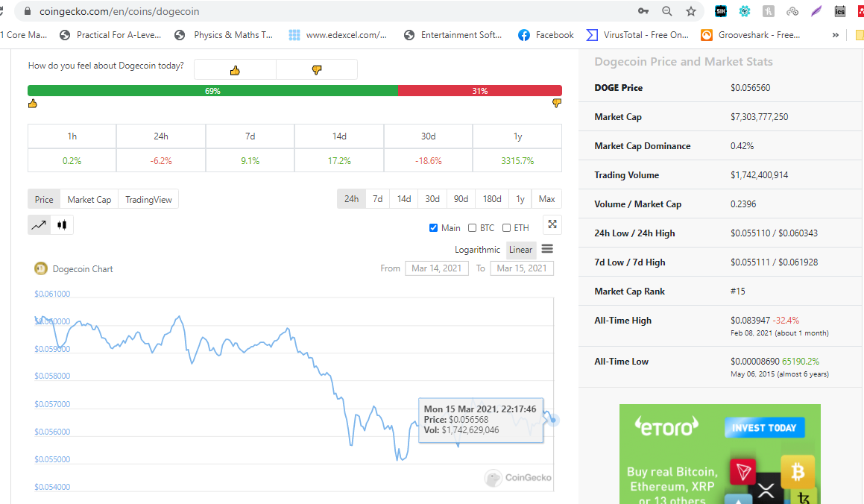Select the 7d chart range button
This screenshot has width=864, height=504.
pyautogui.click(x=378, y=199)
